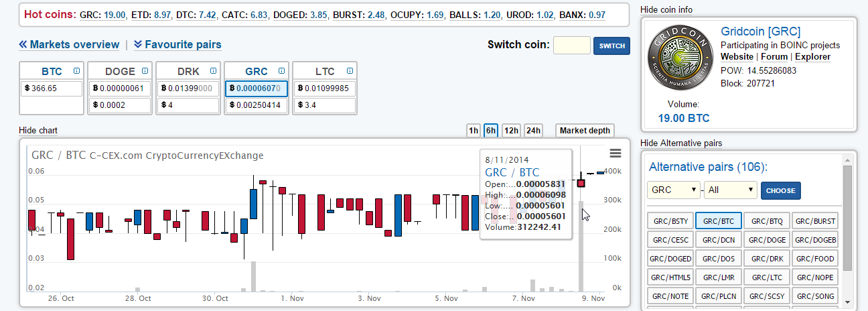Set chart range to 12h
The width and height of the screenshot is (868, 311).
tap(511, 131)
